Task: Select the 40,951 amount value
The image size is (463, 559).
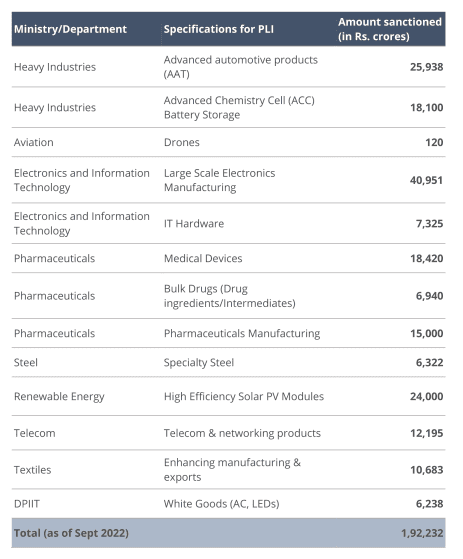Action: click(x=426, y=180)
